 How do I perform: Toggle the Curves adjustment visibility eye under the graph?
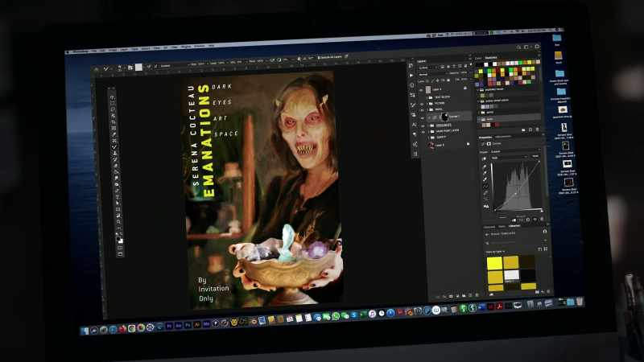(535, 219)
